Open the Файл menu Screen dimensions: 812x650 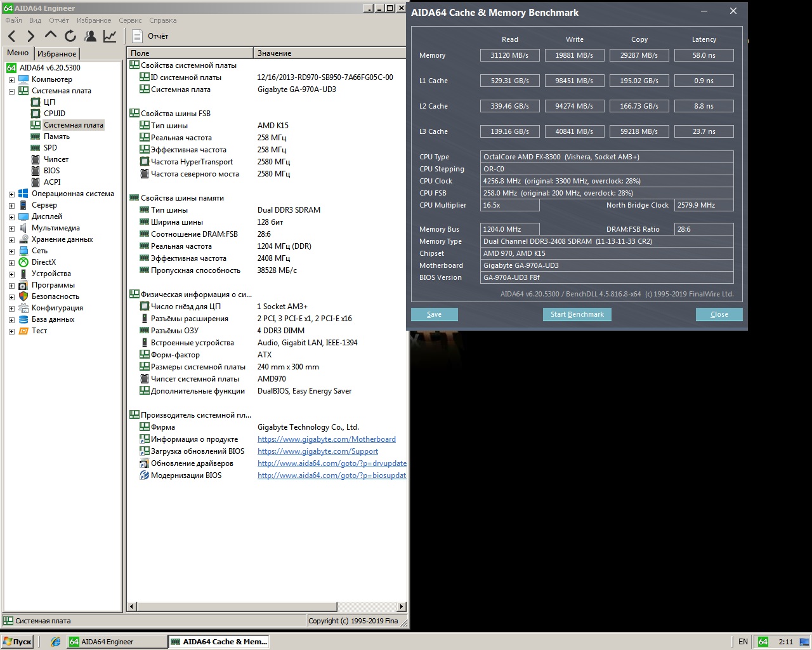click(x=13, y=20)
